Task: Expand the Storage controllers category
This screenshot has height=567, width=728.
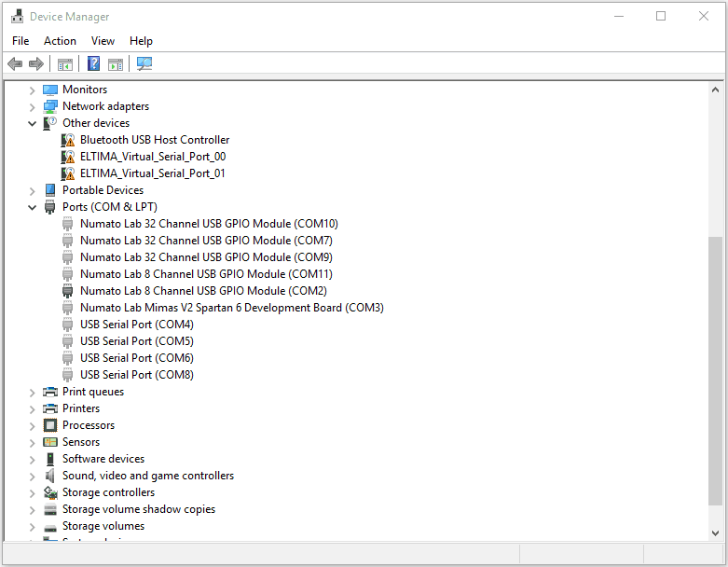Action: pyautogui.click(x=32, y=492)
